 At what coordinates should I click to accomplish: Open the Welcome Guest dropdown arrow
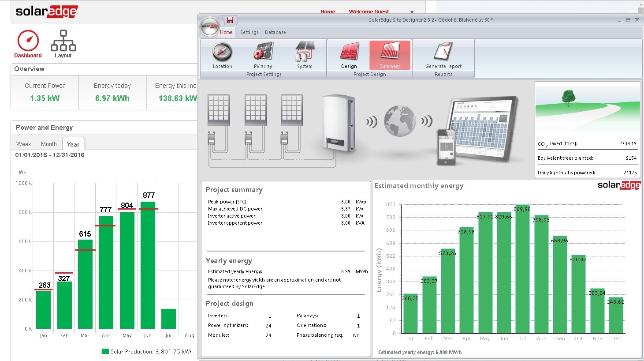(412, 12)
